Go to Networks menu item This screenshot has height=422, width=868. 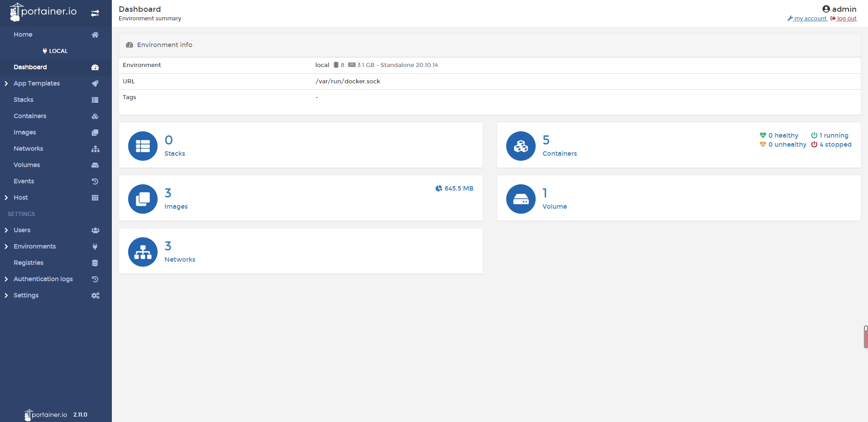pos(29,149)
